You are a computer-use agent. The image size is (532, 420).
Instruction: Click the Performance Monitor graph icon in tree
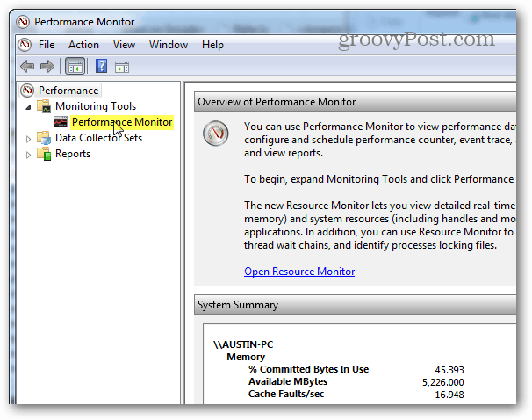click(x=61, y=121)
